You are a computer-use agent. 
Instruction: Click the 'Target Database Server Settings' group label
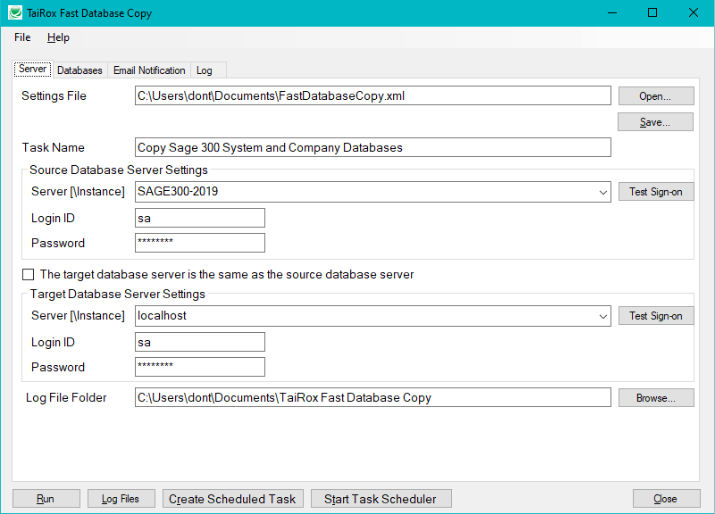[x=118, y=294]
